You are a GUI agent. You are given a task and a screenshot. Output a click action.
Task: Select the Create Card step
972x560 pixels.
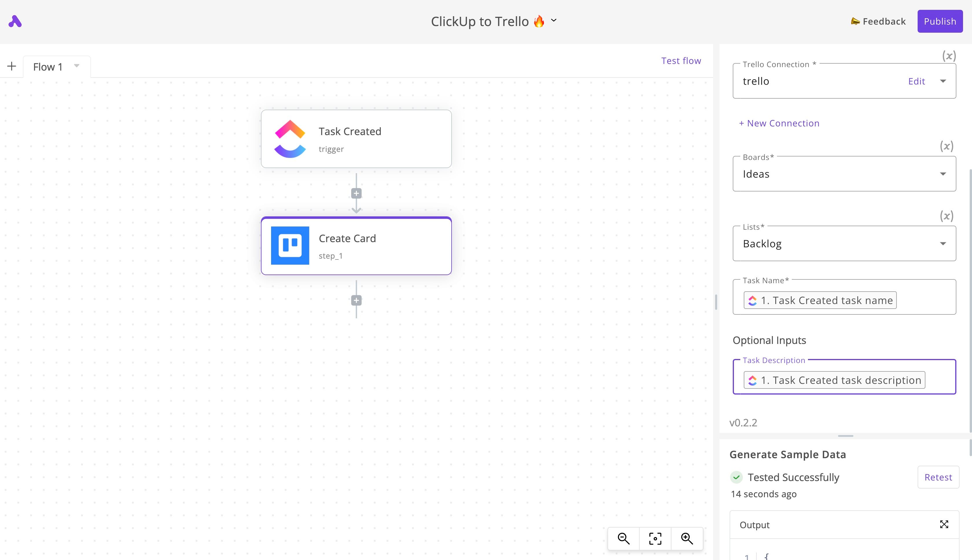tap(356, 246)
